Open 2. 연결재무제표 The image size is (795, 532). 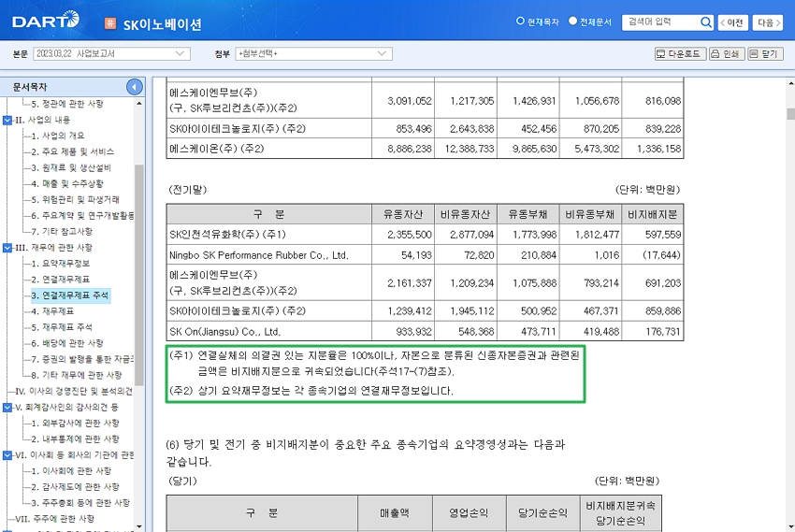61,280
